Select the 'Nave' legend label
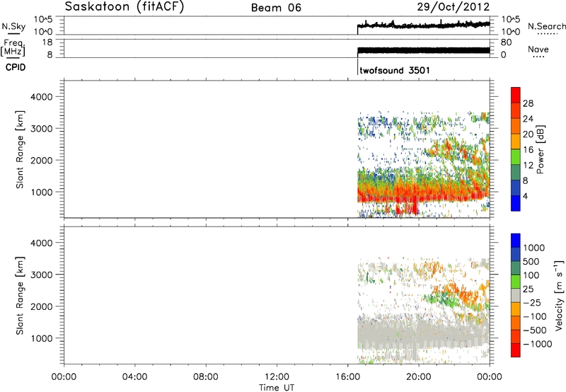This screenshot has height=392, width=566. coord(538,49)
